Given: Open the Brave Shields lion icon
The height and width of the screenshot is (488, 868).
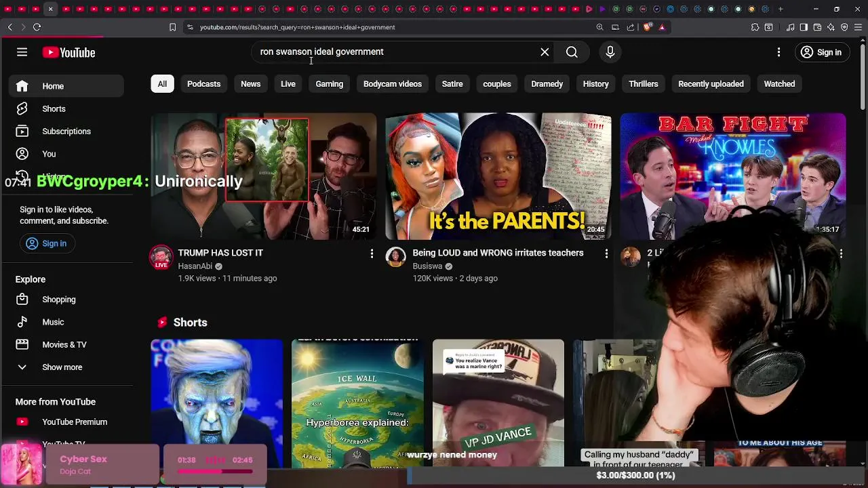Looking at the screenshot, I should click(647, 27).
